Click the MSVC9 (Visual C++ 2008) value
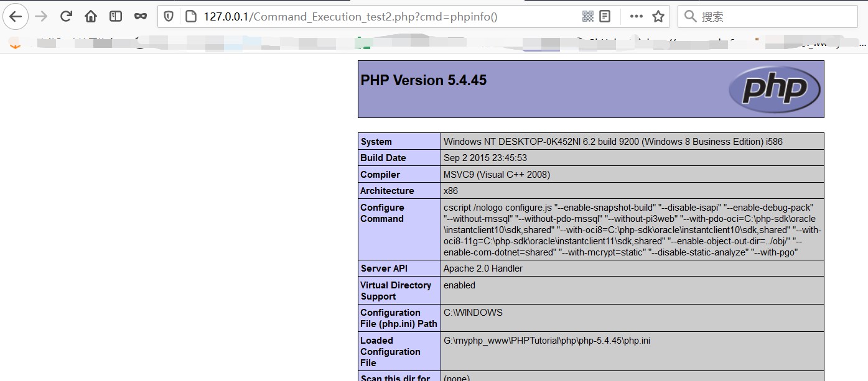This screenshot has width=868, height=381. (497, 175)
